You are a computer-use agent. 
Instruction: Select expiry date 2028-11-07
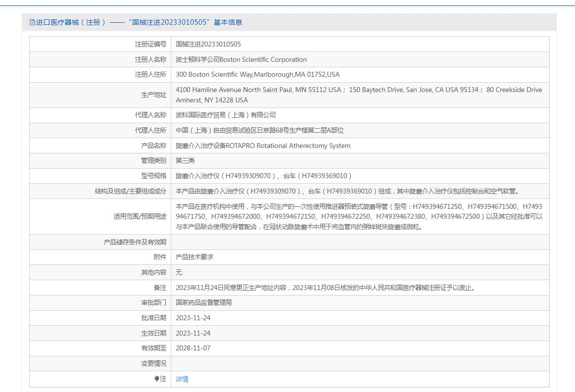[x=193, y=348]
